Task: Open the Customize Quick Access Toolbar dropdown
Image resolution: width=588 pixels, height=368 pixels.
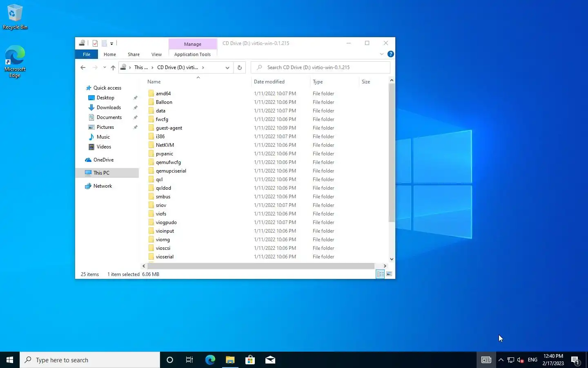Action: (111, 43)
